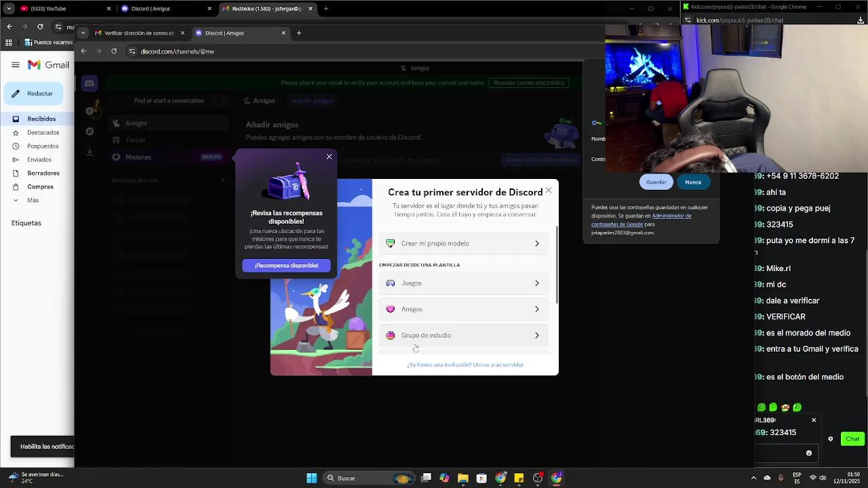Switch to Verificar dirección de correo tab
Screen dimensions: 868x488
(x=139, y=33)
